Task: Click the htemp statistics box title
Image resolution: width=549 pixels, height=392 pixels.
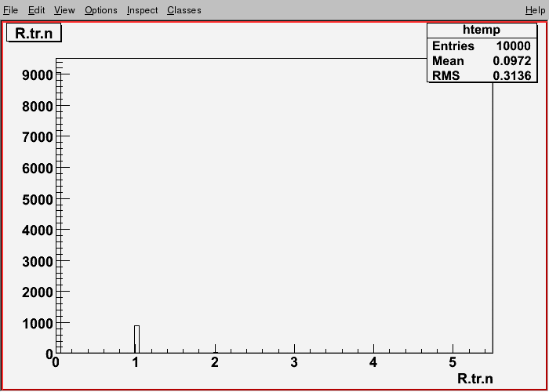Action: 482,30
